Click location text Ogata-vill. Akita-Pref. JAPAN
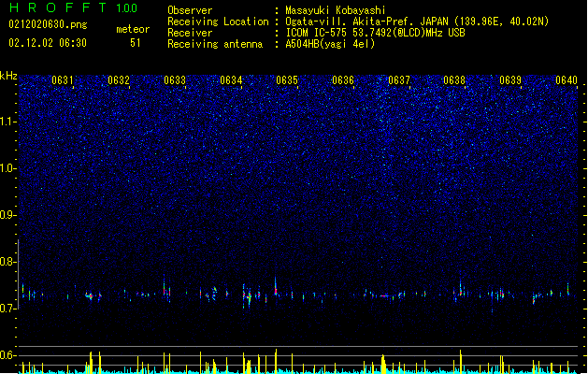588x374 pixels. pos(366,22)
